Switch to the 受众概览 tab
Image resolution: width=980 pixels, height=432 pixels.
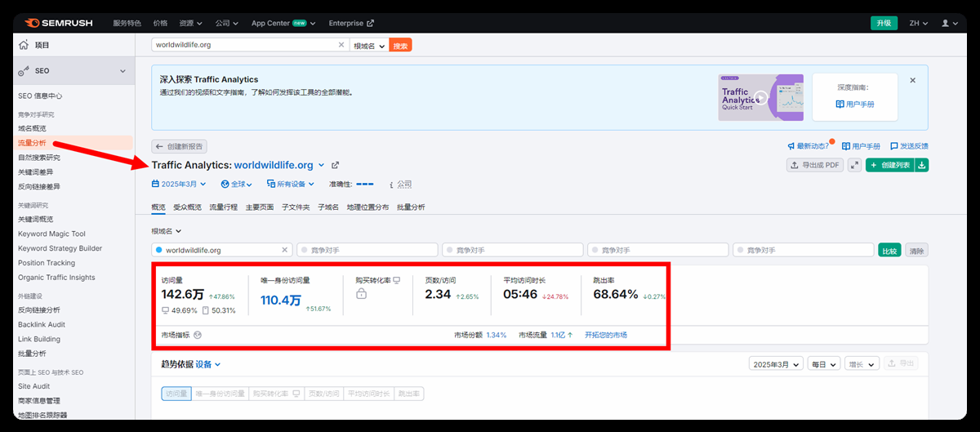coord(186,207)
